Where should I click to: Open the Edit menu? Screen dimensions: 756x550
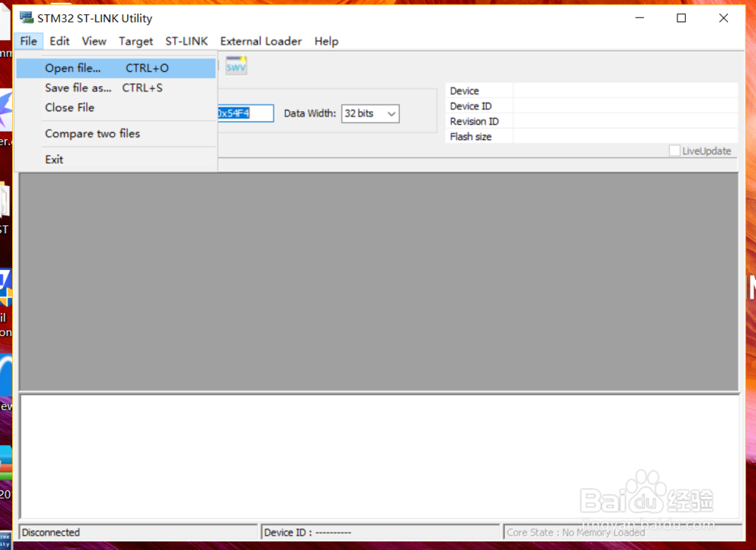tap(60, 41)
